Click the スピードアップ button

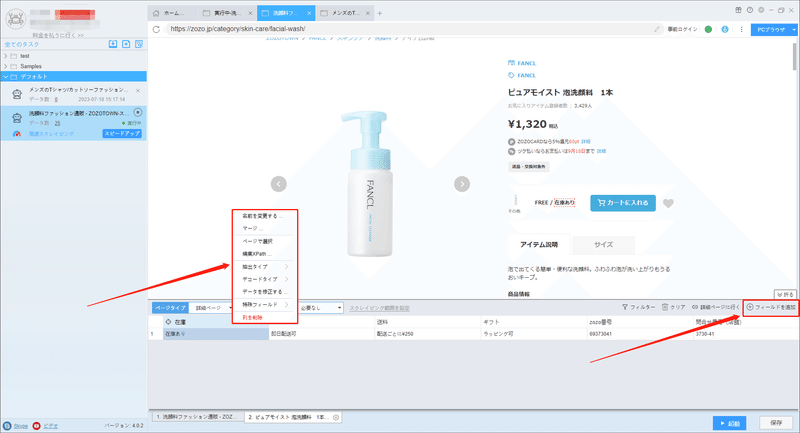pos(122,134)
